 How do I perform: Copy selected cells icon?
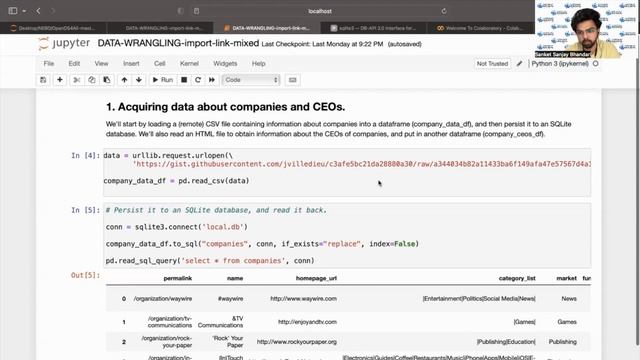point(91,80)
